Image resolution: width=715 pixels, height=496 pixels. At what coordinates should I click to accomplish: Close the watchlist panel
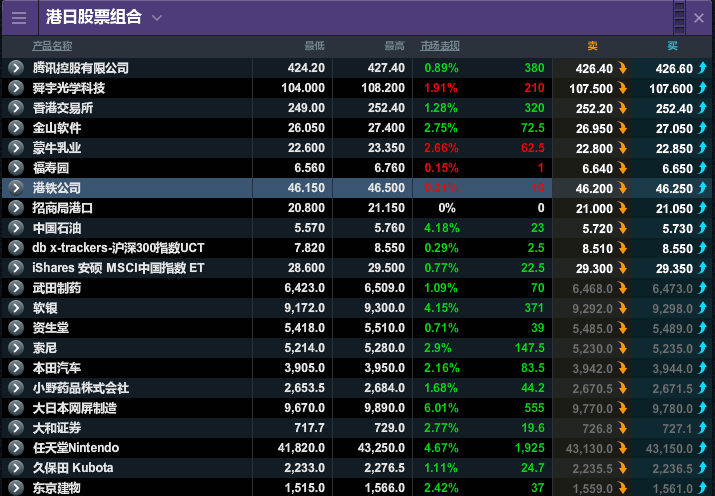coord(699,18)
